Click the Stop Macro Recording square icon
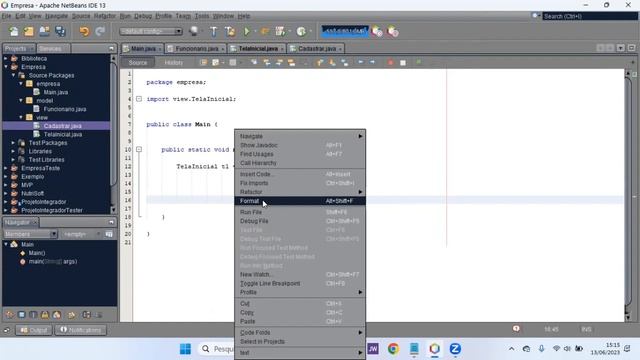This screenshot has width=640, height=360. click(403, 62)
